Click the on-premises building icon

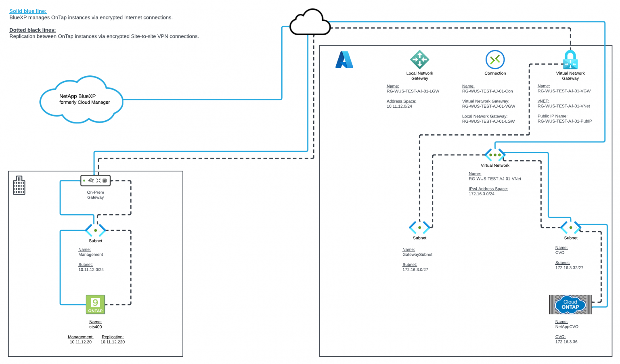(19, 185)
